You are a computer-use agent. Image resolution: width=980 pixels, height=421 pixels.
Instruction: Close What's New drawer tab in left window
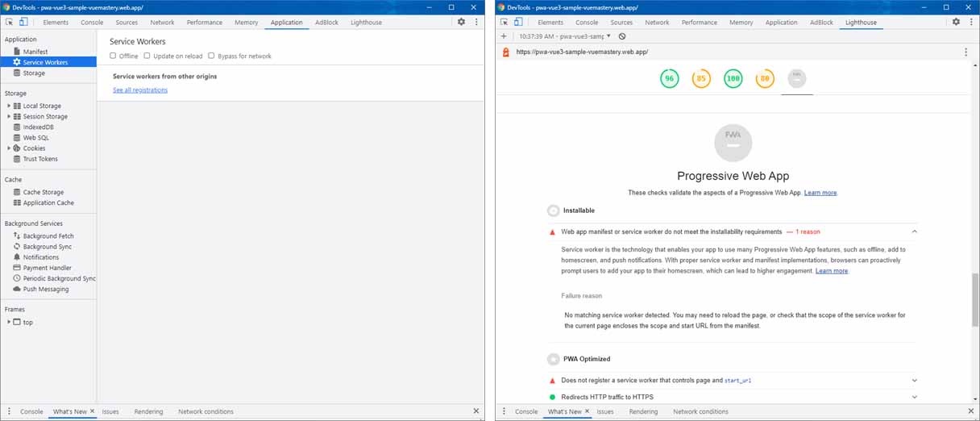[93, 411]
